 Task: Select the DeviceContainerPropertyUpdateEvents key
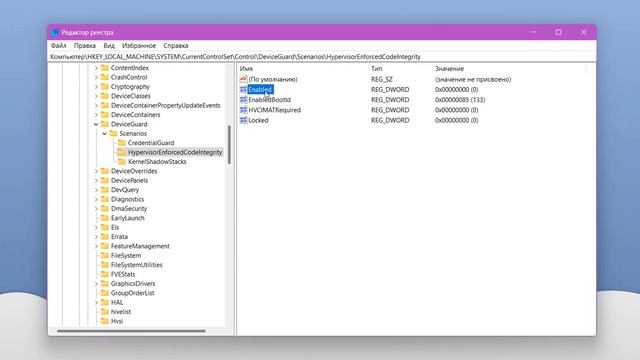[165, 105]
